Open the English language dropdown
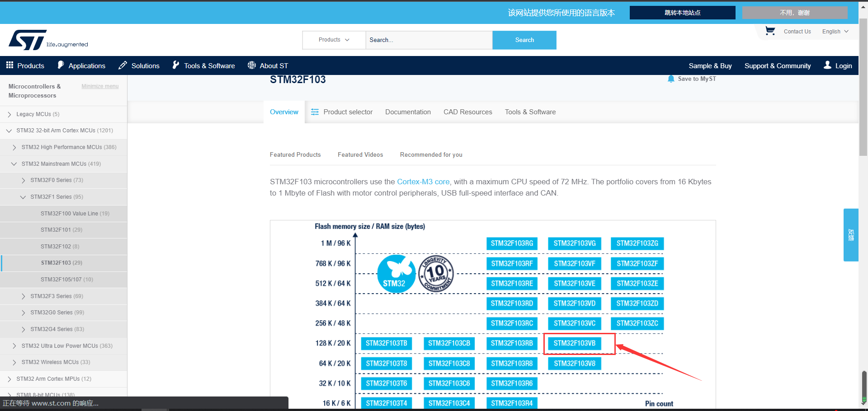 (835, 32)
